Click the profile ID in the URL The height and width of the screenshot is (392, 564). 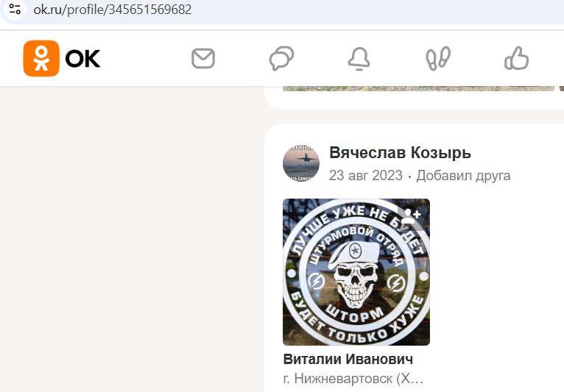click(x=150, y=10)
